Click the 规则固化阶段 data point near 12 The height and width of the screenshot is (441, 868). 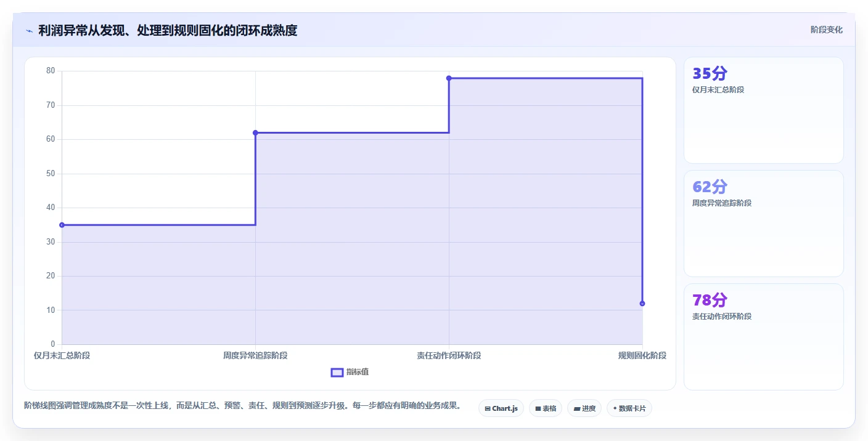pyautogui.click(x=642, y=303)
